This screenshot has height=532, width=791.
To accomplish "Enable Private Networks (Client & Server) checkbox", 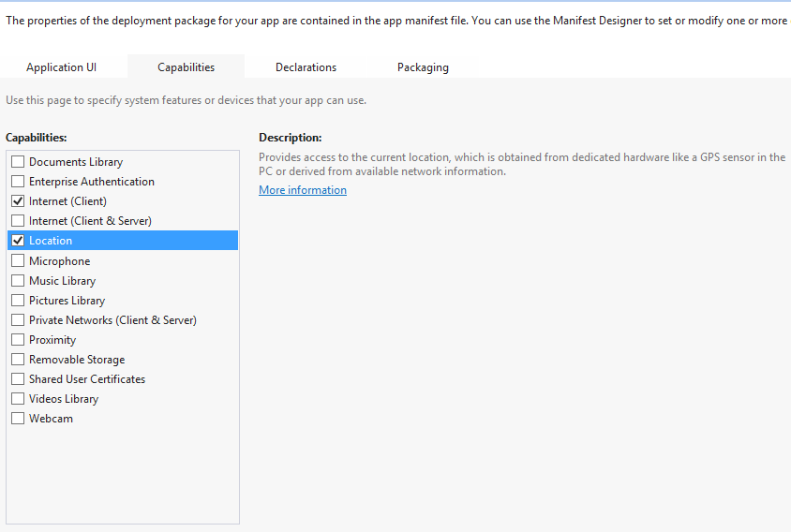I will [x=18, y=319].
